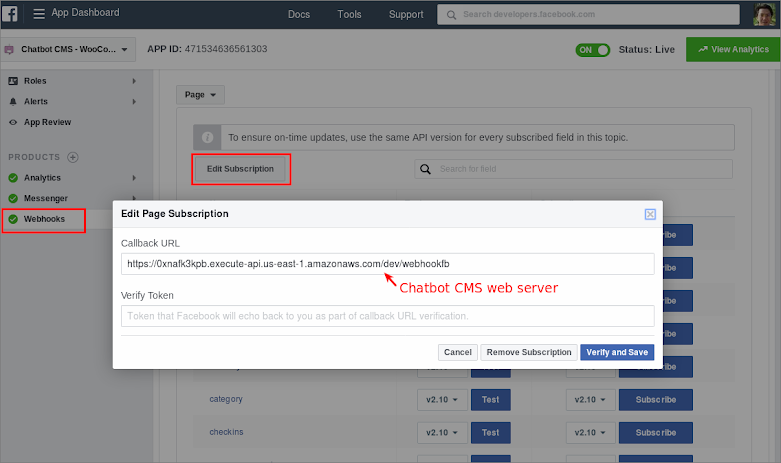Open category test version v2.10 dropdown
Screen dimensions: 781x463
point(442,400)
